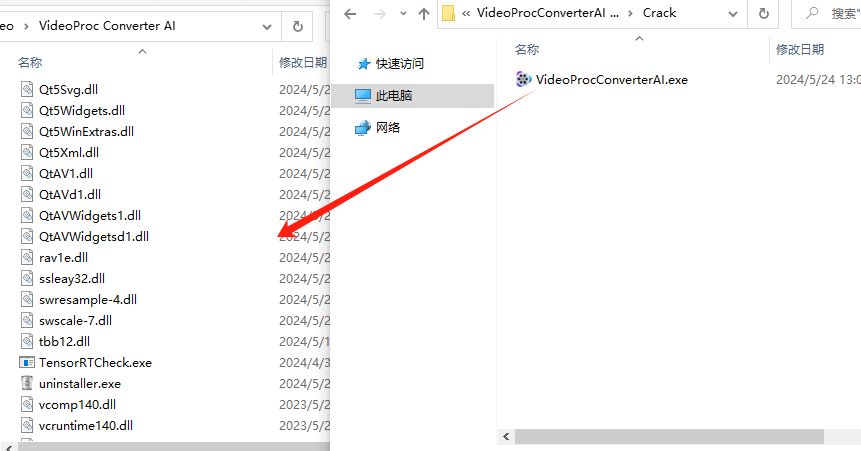
Task: Select the file name tbb12.dll
Action: point(64,342)
